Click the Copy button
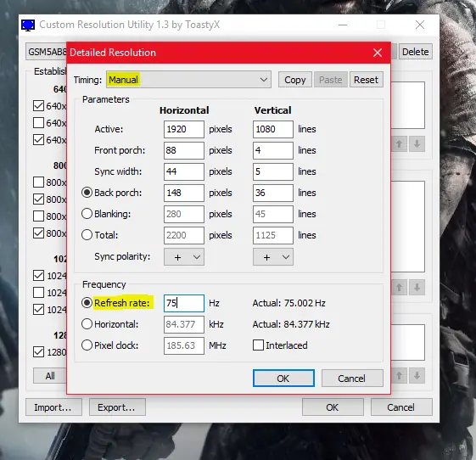Image resolution: width=476 pixels, height=460 pixels. pyautogui.click(x=294, y=80)
